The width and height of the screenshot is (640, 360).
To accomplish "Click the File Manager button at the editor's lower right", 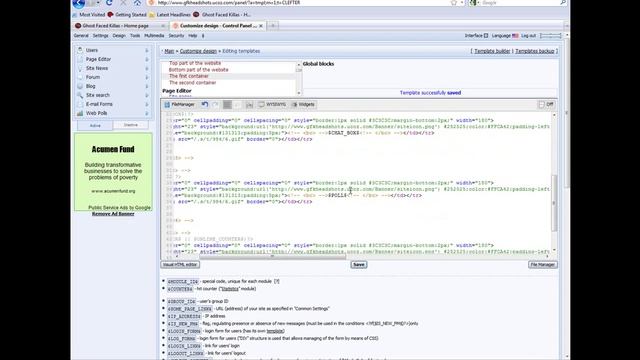I will 542,264.
